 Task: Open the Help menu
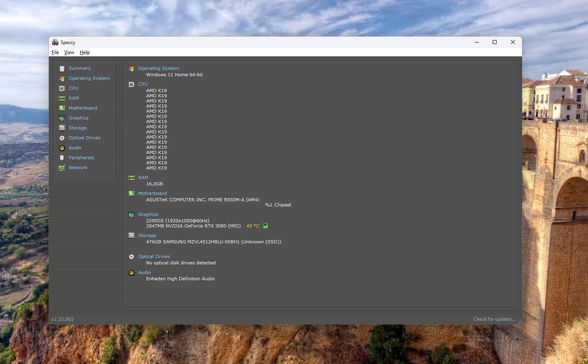click(85, 53)
